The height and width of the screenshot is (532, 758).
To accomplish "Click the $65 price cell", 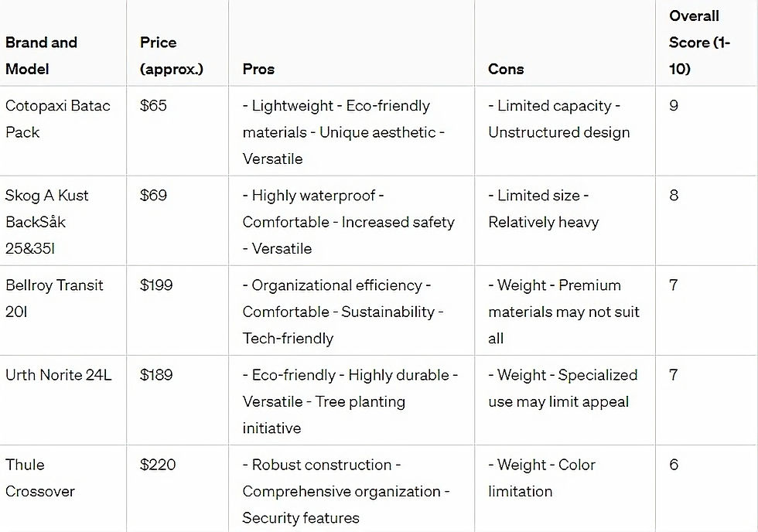I will [153, 106].
